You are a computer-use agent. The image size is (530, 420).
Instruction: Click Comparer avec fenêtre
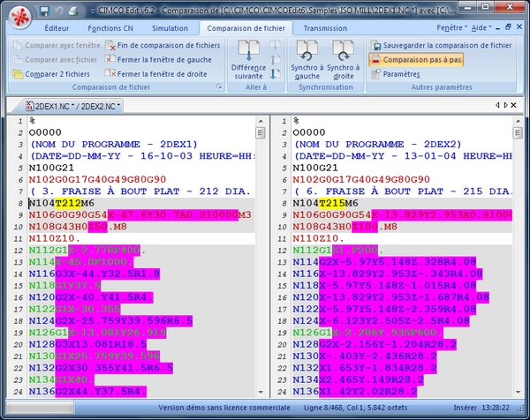[x=57, y=45]
